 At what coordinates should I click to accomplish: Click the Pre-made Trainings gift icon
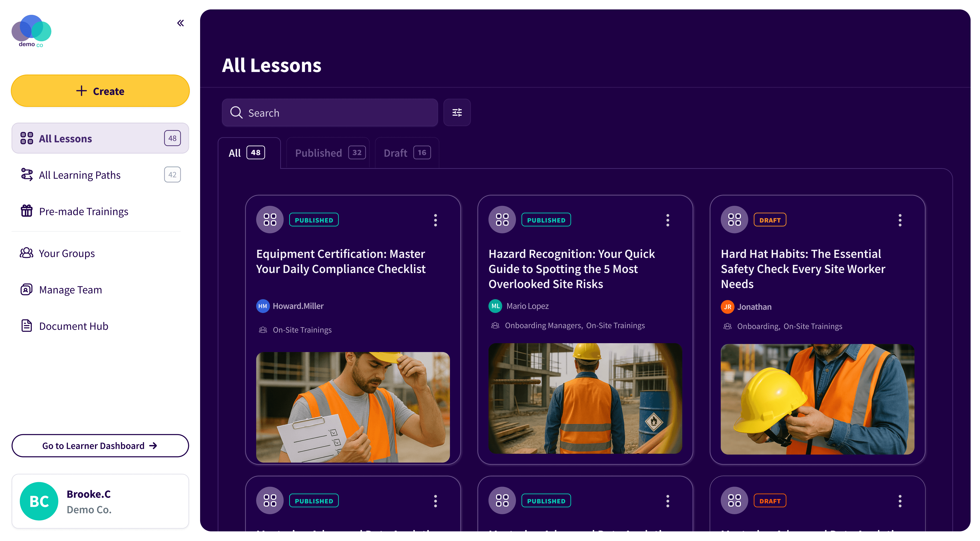(x=27, y=211)
